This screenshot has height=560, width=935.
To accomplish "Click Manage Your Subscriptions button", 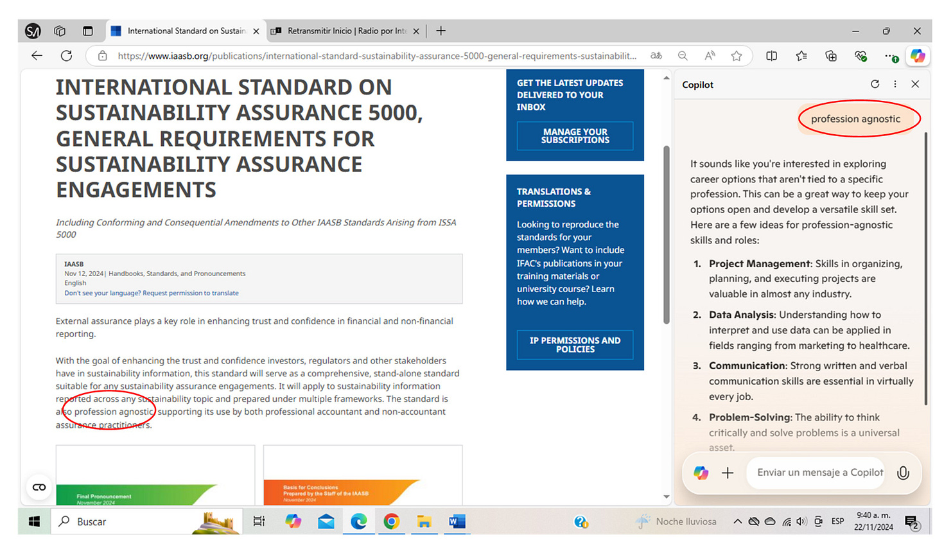I will (575, 136).
